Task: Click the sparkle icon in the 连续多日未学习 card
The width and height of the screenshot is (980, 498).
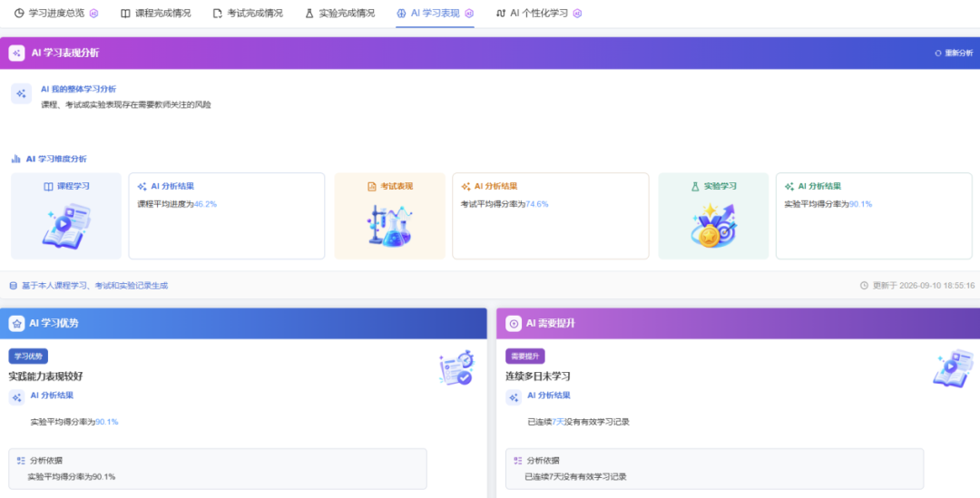Action: click(514, 397)
